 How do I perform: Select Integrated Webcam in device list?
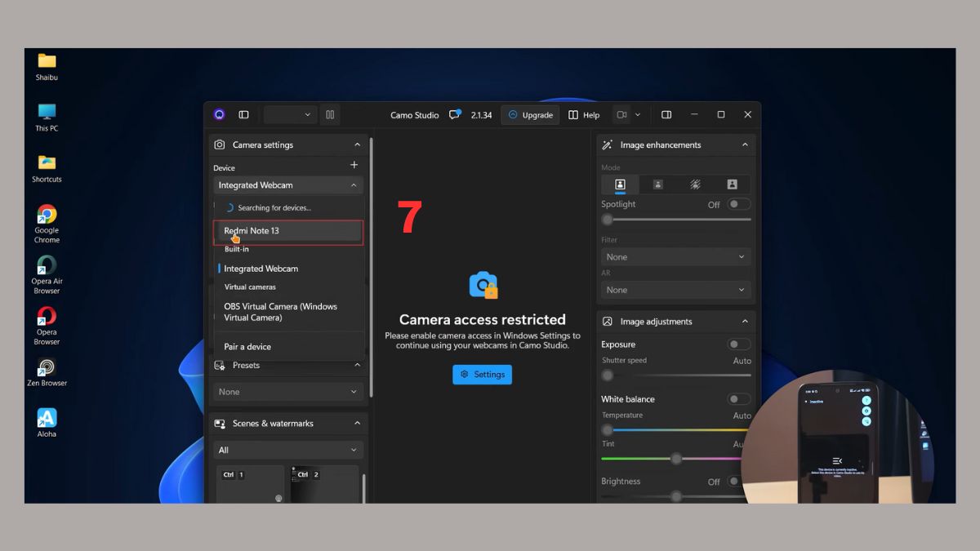click(288, 269)
